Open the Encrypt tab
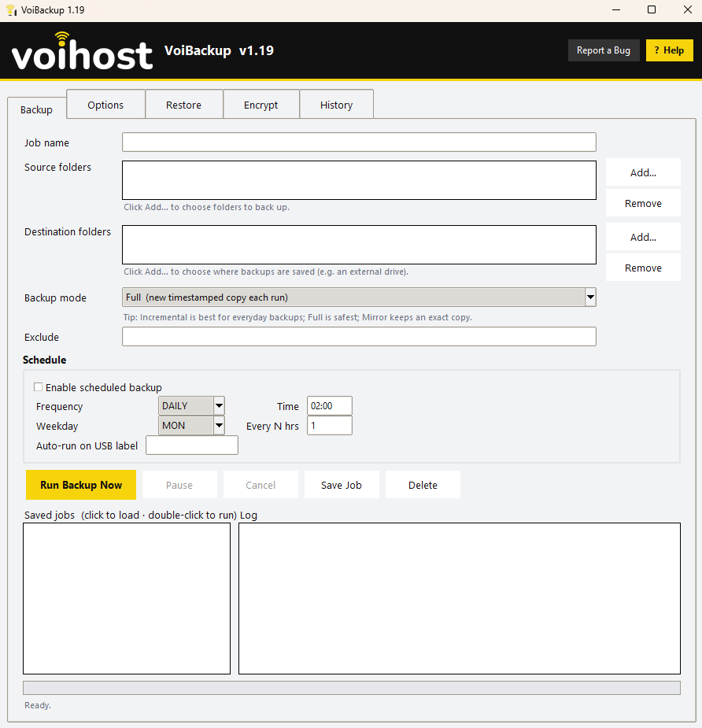The image size is (702, 728). click(260, 105)
